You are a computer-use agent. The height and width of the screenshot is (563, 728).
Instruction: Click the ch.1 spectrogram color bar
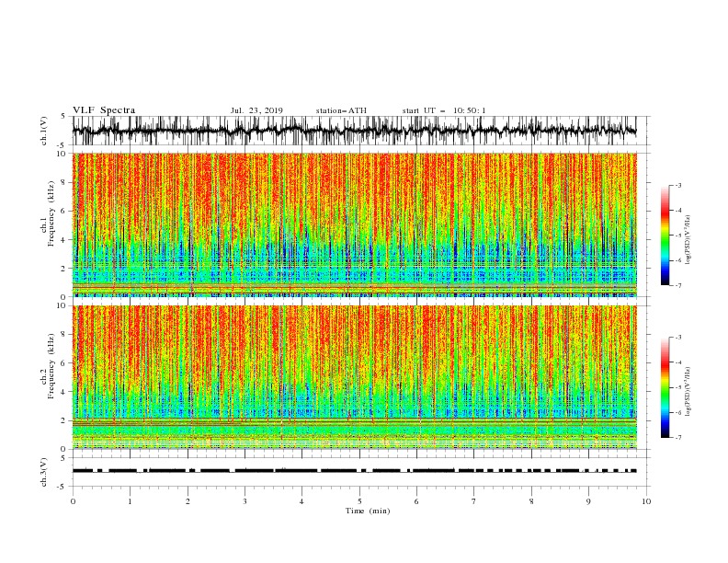point(665,236)
